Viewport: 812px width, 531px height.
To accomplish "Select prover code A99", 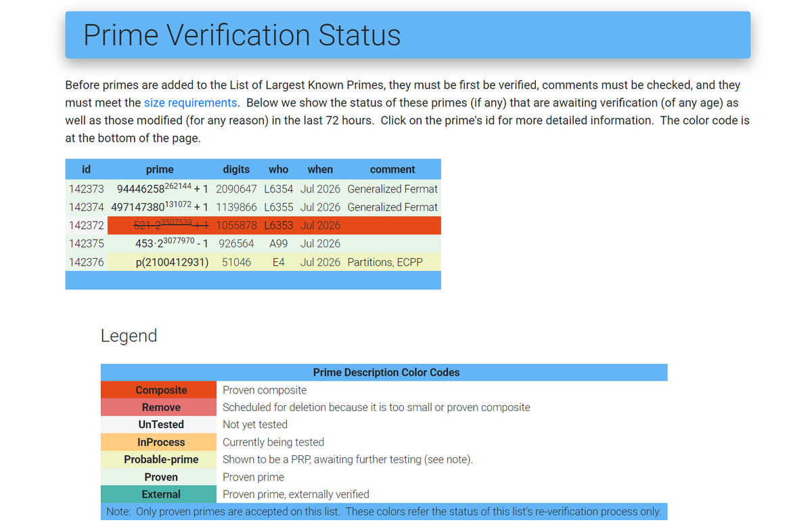I will (x=278, y=244).
